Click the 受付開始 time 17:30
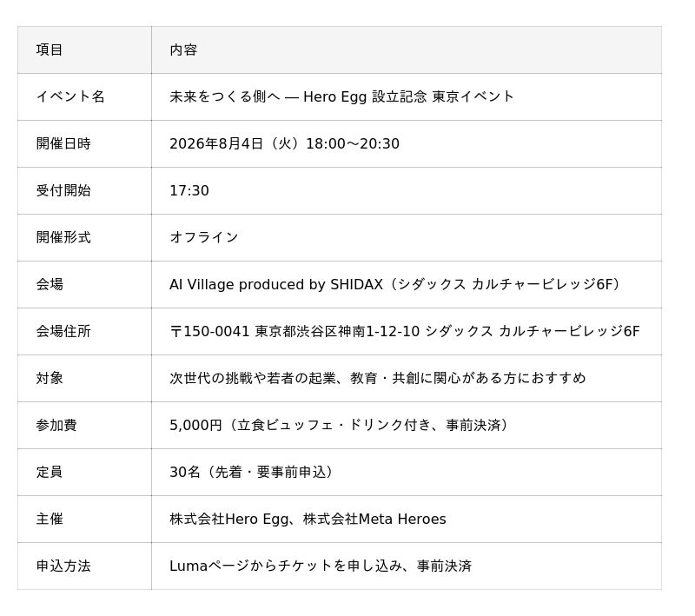Image resolution: width=695 pixels, height=616 pixels. 189,190
